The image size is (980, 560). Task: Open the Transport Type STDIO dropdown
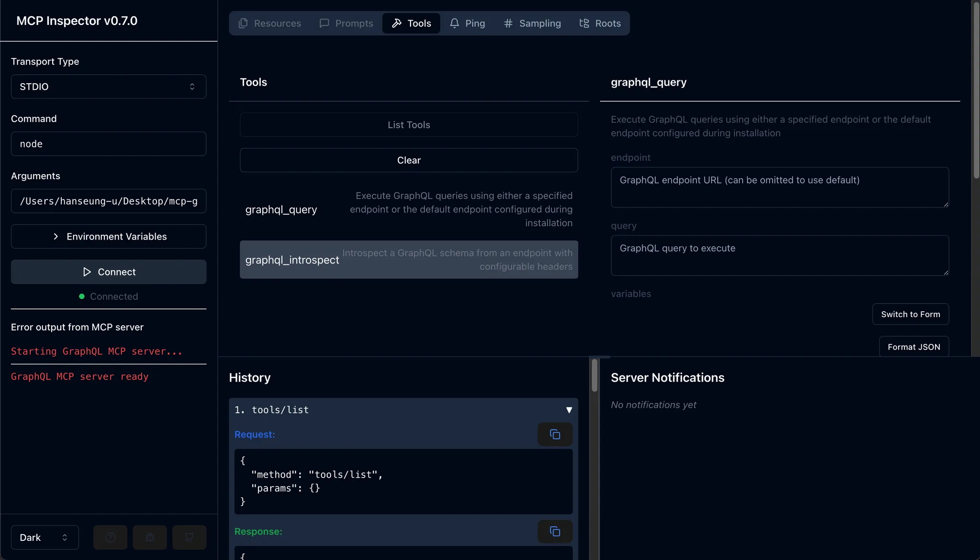[x=109, y=87]
